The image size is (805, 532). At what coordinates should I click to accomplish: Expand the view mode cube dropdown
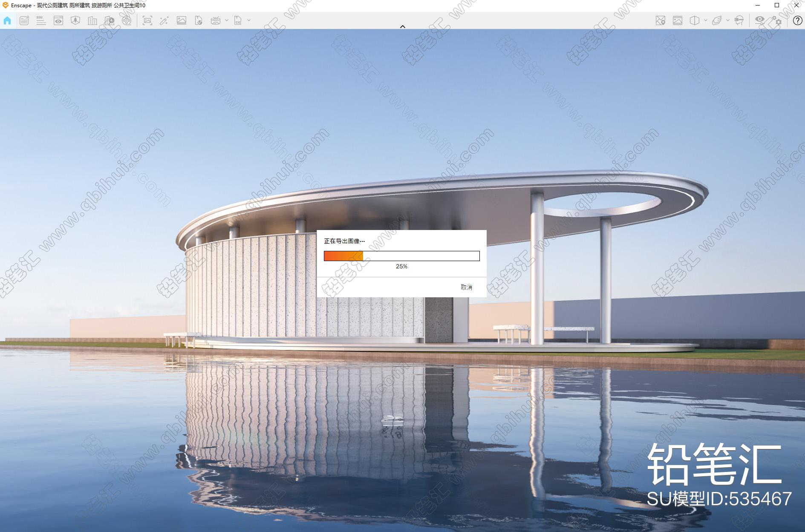706,20
